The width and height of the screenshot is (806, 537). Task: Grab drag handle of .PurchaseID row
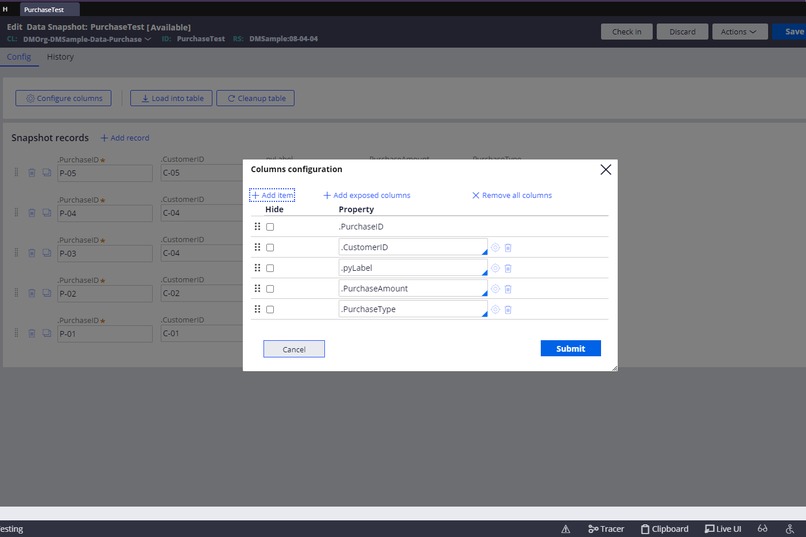[258, 226]
